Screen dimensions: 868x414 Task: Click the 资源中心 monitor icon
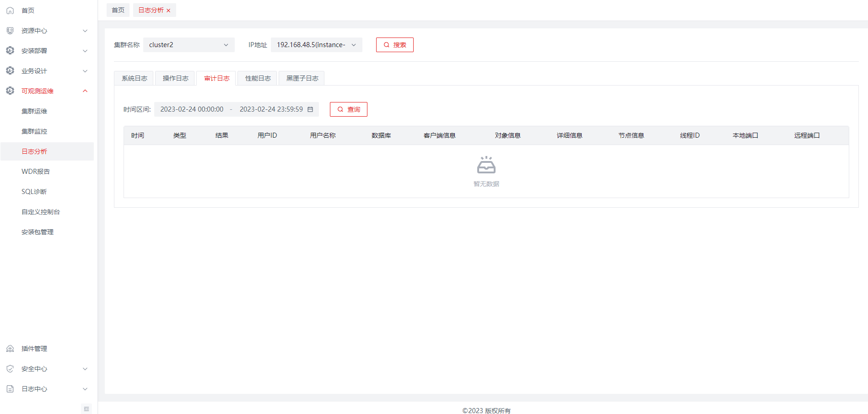click(x=10, y=31)
